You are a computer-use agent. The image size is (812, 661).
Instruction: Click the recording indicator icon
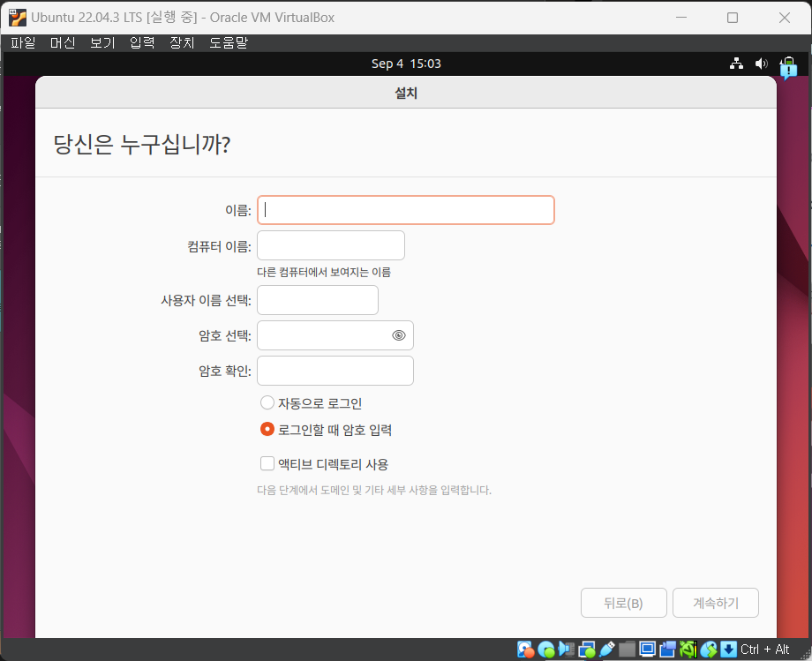667,650
